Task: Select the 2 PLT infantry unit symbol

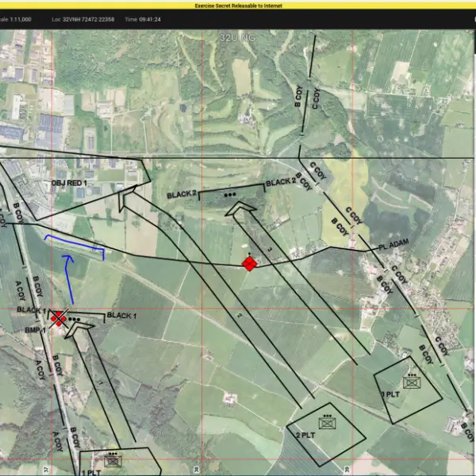Action: 327,423
